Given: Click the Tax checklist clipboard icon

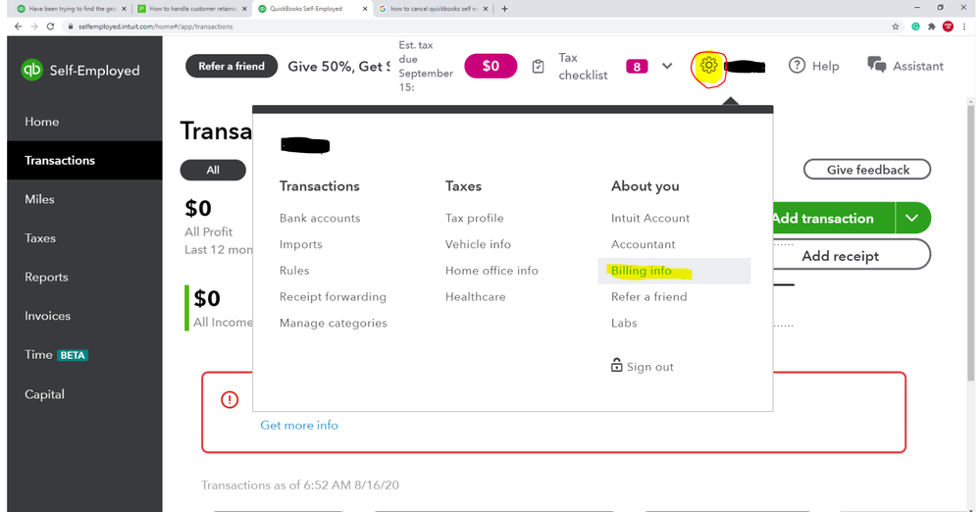Looking at the screenshot, I should pyautogui.click(x=538, y=67).
